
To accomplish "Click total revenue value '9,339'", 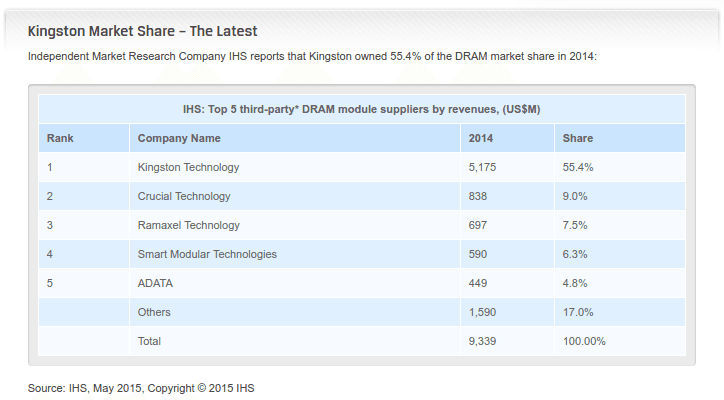I will click(x=482, y=341).
